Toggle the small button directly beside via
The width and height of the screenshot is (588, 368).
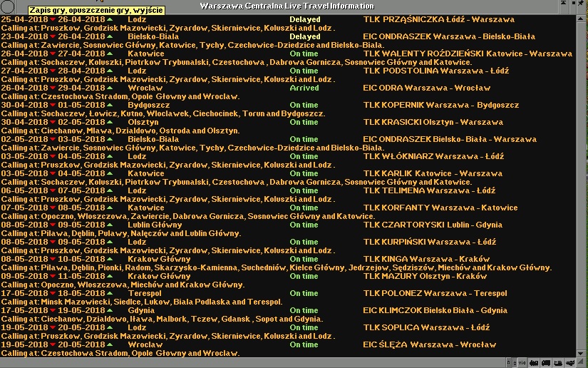point(515,362)
